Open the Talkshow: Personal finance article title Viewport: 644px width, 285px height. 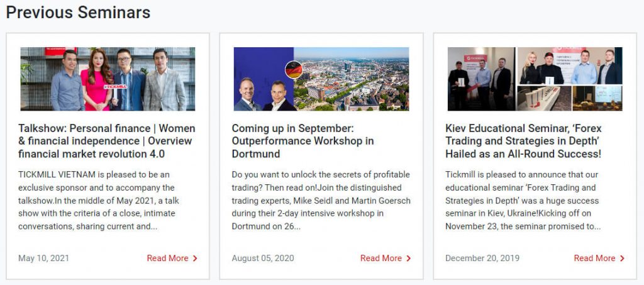(107, 141)
